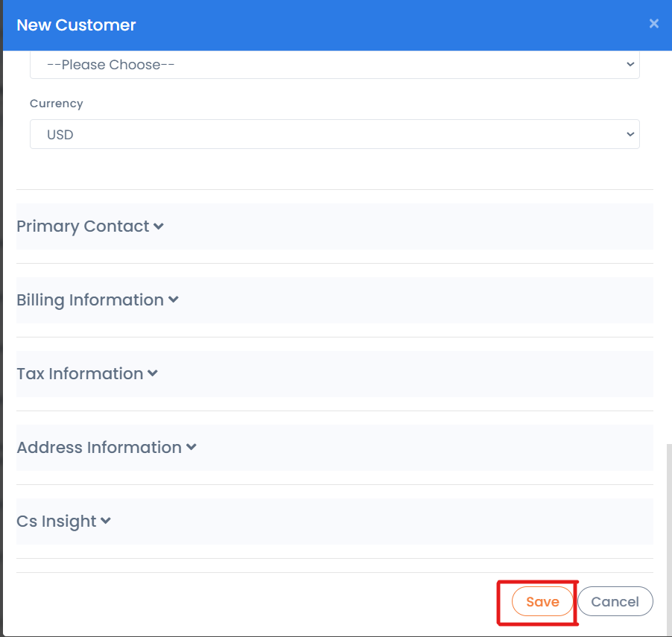Open the --Please Choose-- dropdown

(335, 65)
